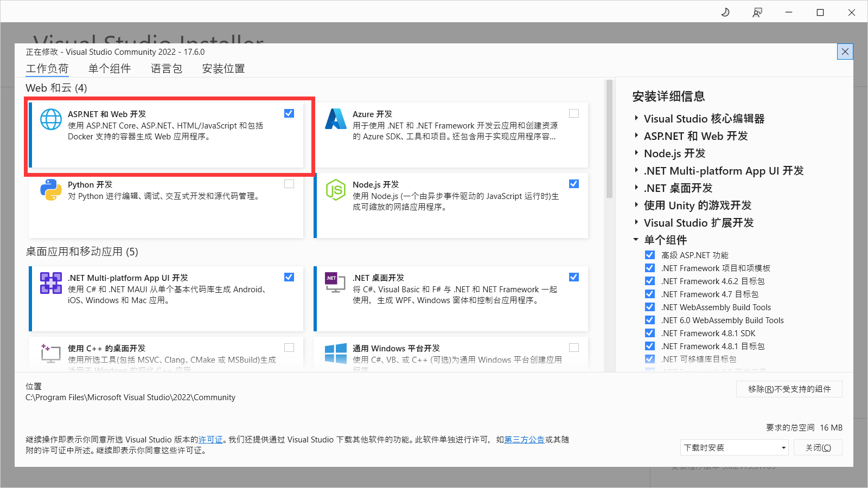The width and height of the screenshot is (868, 488).
Task: Toggle dark theme moon icon in title bar
Action: coord(725,12)
